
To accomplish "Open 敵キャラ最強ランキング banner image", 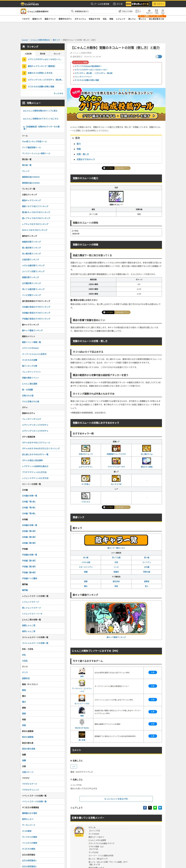I will pyautogui.click(x=116, y=618).
